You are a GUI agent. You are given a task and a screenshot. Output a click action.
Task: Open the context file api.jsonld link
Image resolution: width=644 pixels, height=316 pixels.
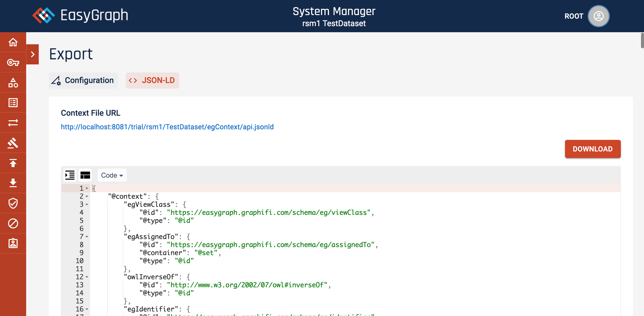click(x=167, y=127)
